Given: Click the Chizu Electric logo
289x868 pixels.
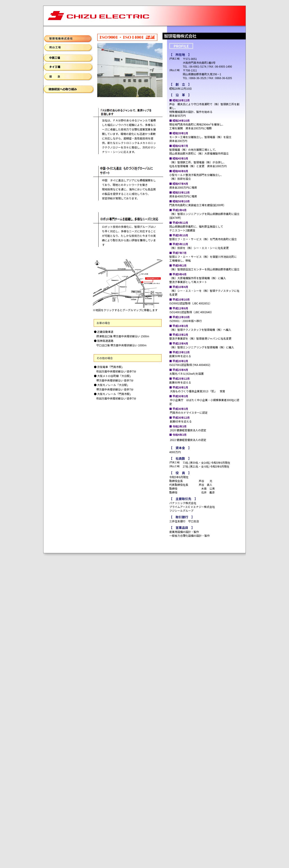Looking at the screenshot, I should [x=99, y=16].
